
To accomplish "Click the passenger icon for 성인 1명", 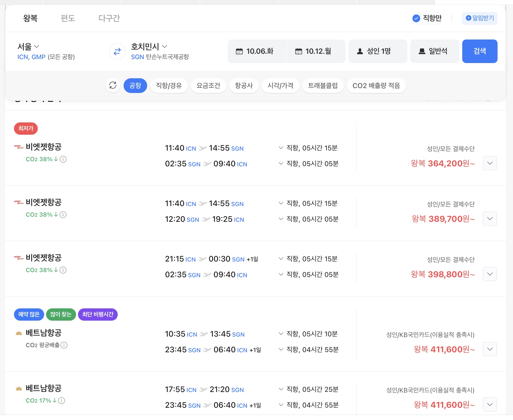I will tap(360, 51).
